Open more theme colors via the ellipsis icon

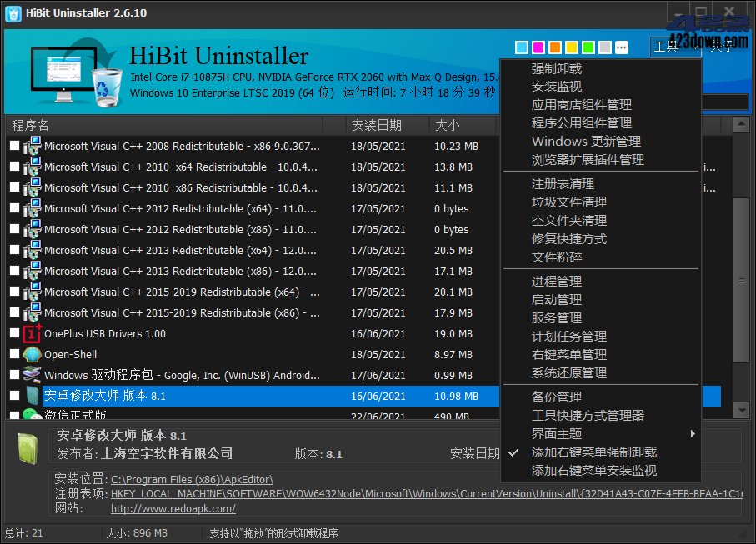(x=621, y=47)
